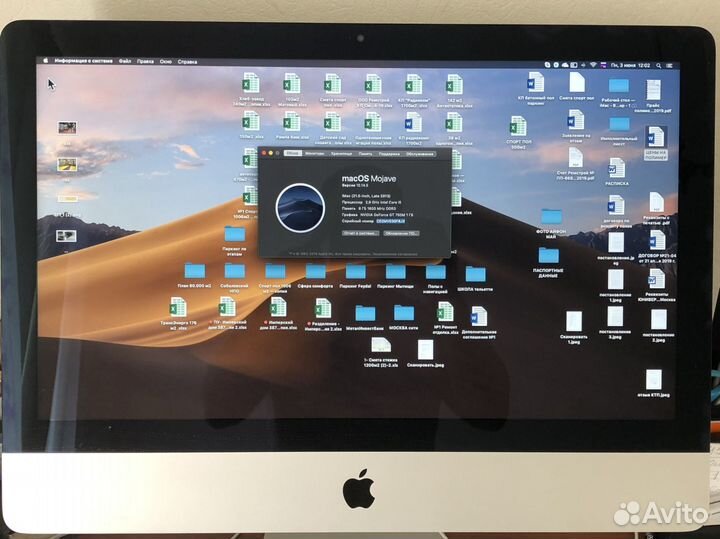Select the Сфера комфорта folder
The width and height of the screenshot is (720, 539).
[x=315, y=275]
